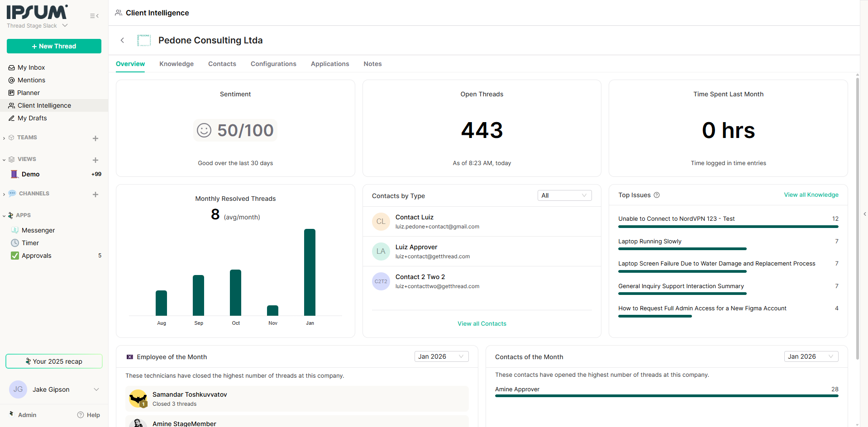Collapse the Views section

4,160
